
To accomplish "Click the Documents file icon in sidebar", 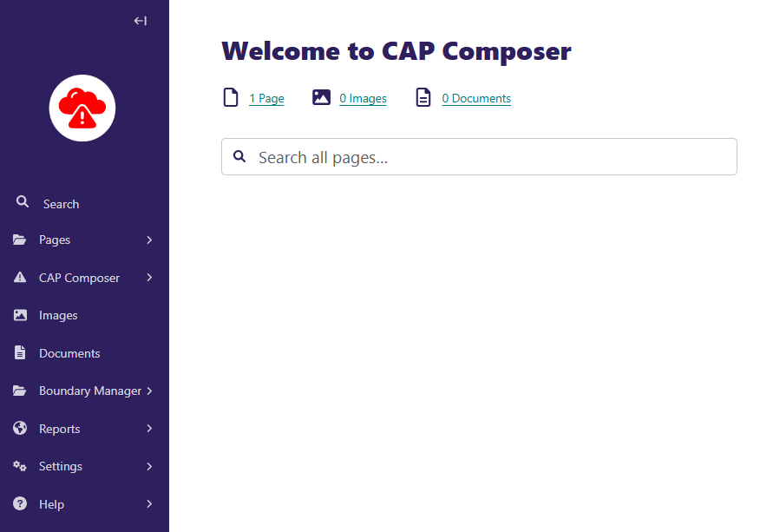I will (x=20, y=352).
